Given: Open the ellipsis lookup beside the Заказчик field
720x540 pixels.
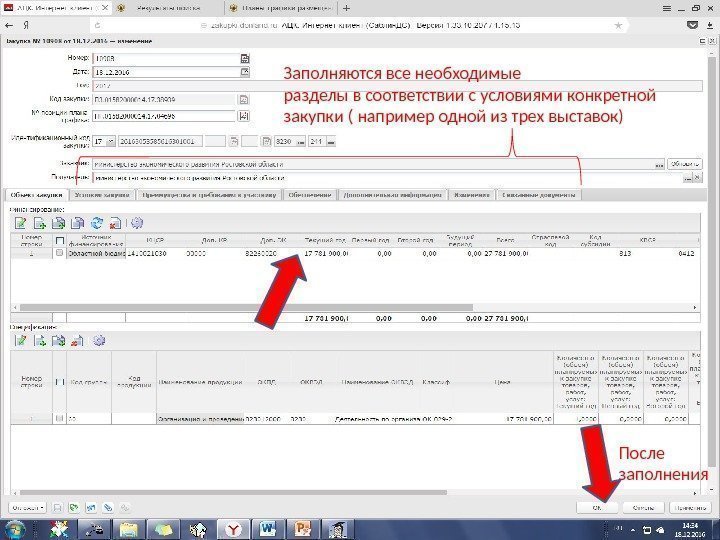Looking at the screenshot, I should (659, 164).
